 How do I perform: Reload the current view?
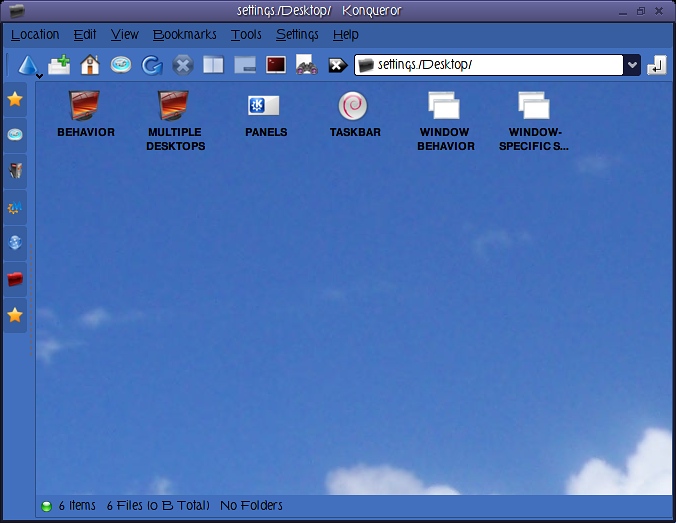click(152, 66)
